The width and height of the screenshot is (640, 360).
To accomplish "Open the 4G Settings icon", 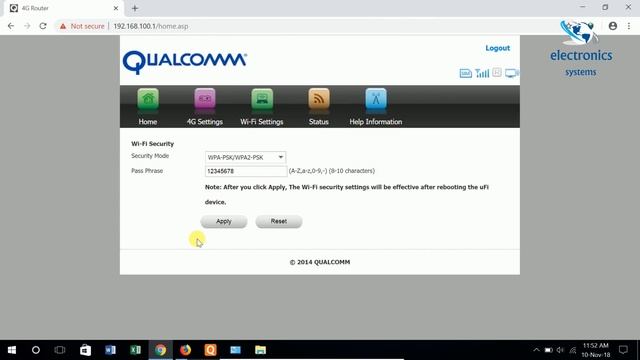I will click(x=205, y=99).
